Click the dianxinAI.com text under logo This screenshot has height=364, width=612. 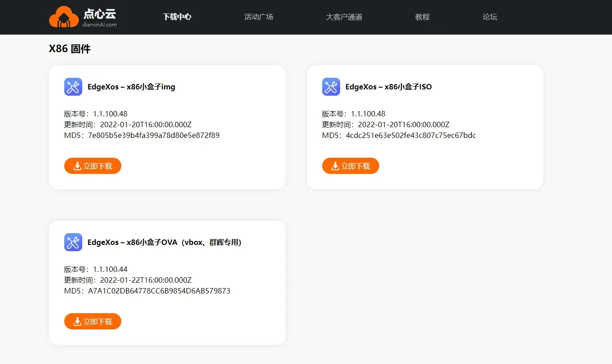[100, 25]
